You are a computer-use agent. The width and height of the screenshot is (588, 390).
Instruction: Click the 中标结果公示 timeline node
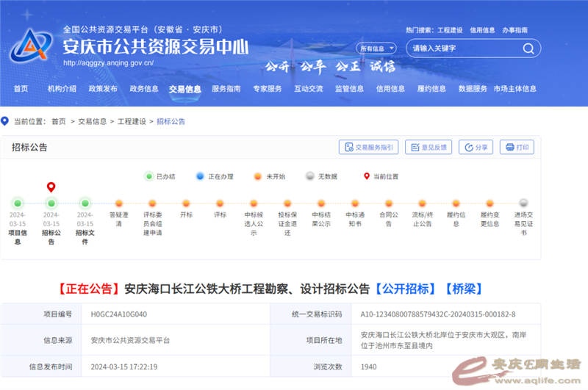[321, 203]
